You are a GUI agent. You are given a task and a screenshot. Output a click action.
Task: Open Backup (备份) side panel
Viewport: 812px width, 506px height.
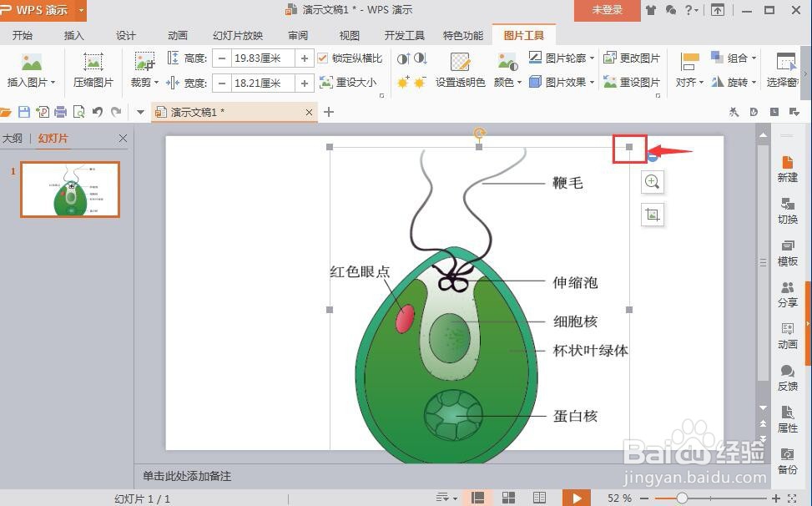[x=787, y=462]
